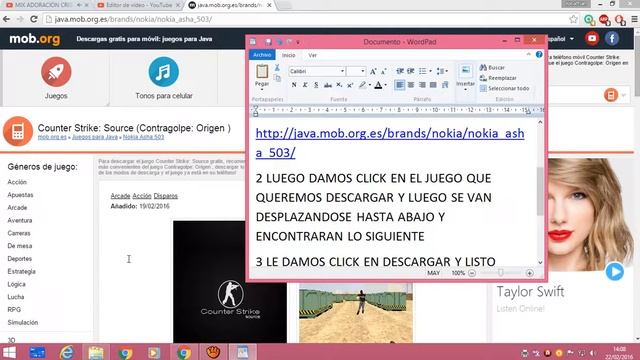
Task: Open the Archivo menu tab
Action: (262, 55)
